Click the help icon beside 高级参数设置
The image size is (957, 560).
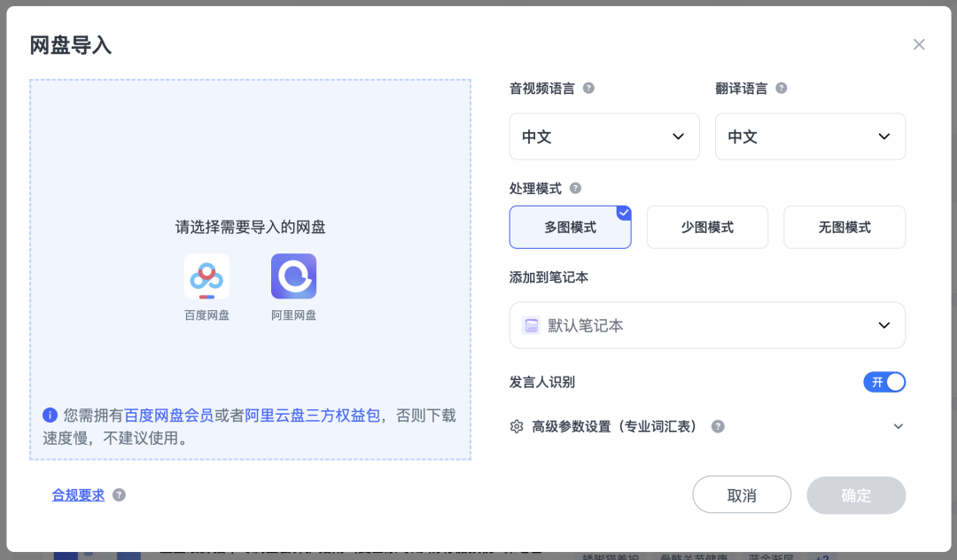718,426
